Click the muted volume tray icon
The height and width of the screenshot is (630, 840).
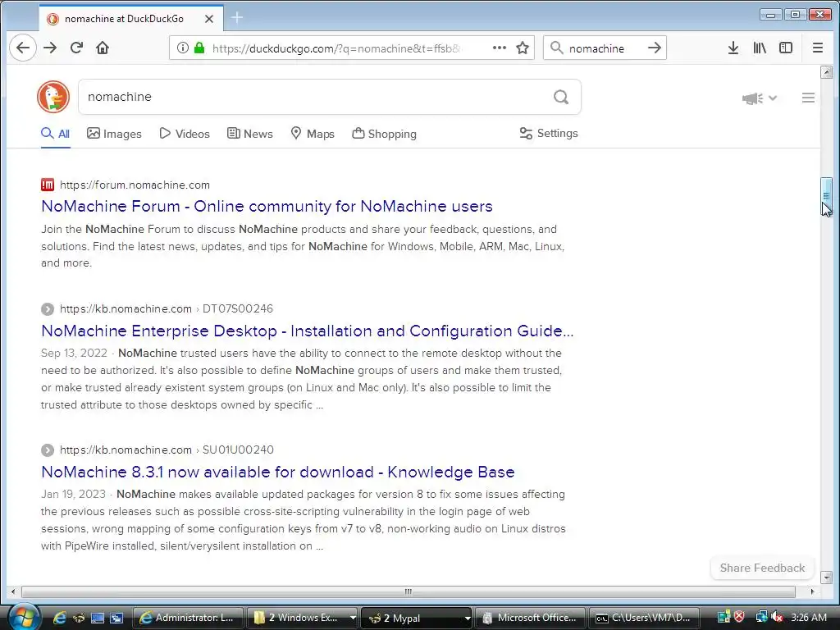point(778,617)
